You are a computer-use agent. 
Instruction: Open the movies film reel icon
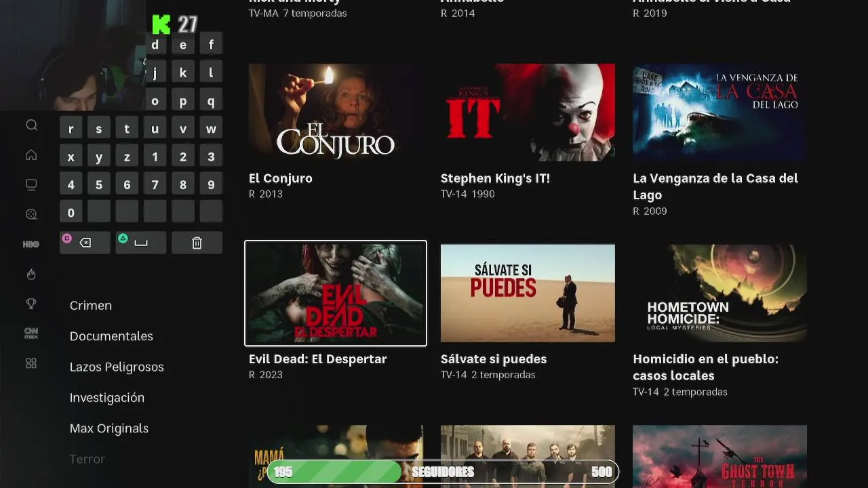[x=31, y=214]
